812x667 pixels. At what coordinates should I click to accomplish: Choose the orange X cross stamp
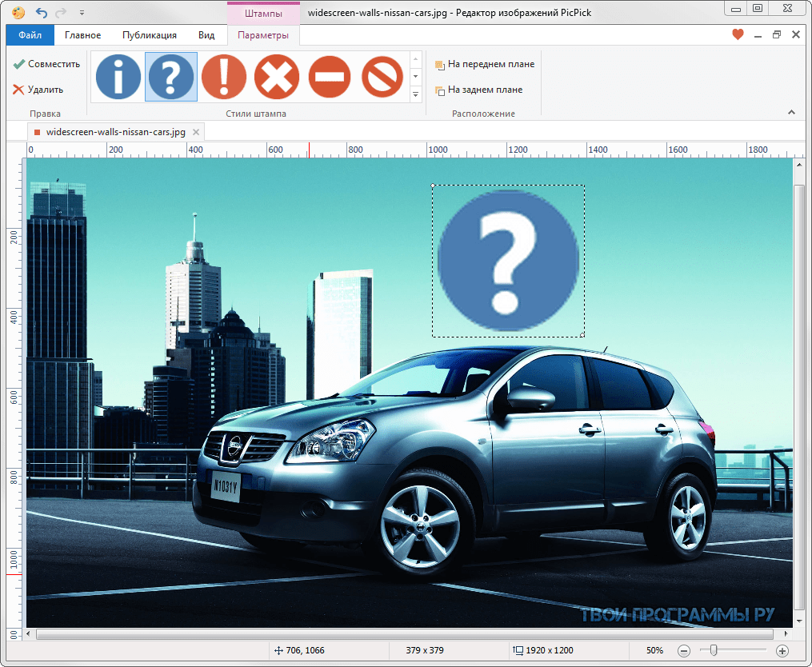coord(277,77)
